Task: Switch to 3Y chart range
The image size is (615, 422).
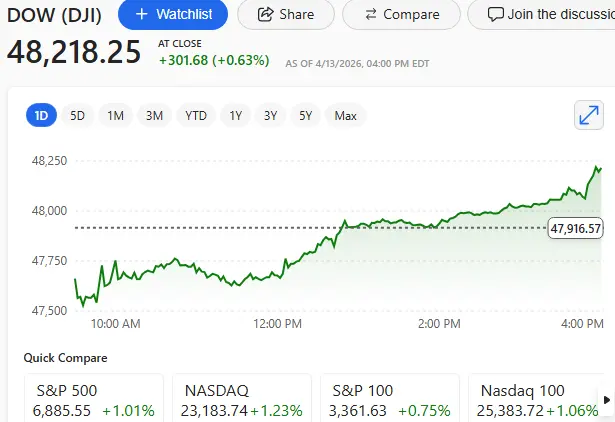Action: (271, 116)
